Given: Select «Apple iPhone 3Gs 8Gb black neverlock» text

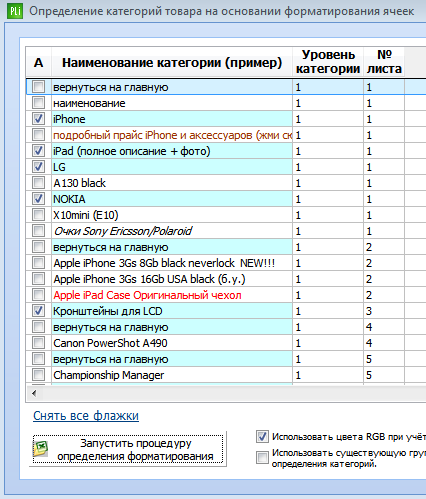Looking at the screenshot, I should (x=144, y=263).
